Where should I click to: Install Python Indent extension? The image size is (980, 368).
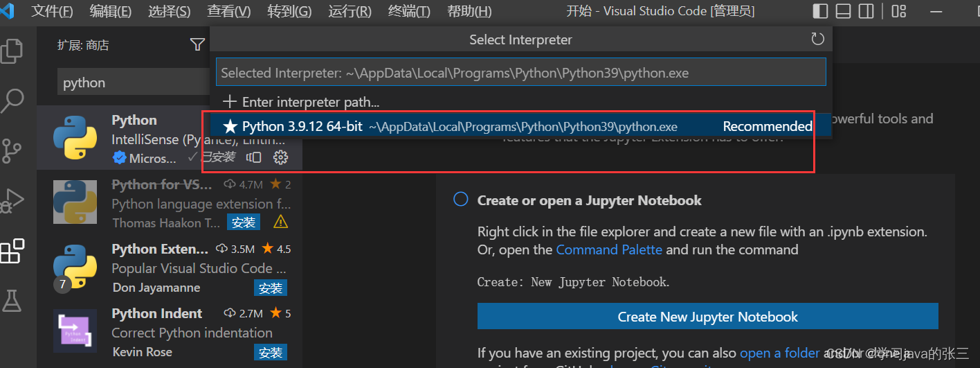point(270,352)
